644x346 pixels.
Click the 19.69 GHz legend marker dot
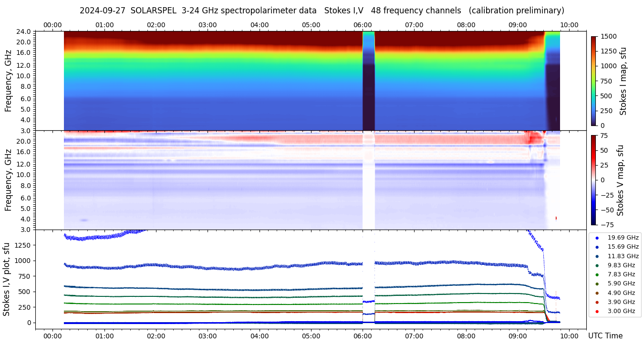point(597,238)
